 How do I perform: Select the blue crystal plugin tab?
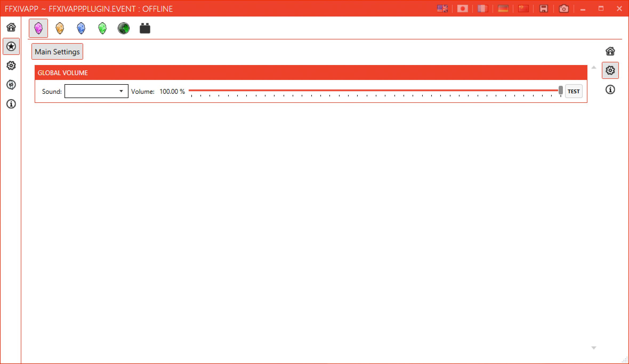[81, 28]
